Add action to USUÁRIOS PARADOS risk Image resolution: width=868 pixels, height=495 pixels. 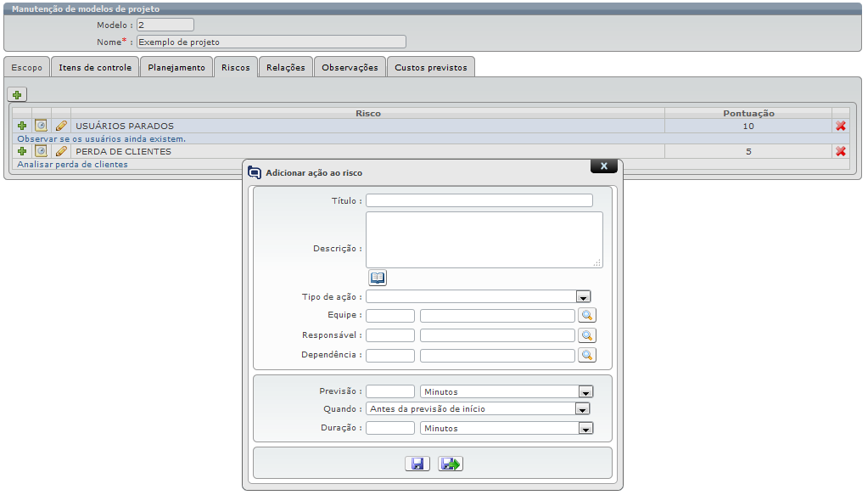point(22,126)
